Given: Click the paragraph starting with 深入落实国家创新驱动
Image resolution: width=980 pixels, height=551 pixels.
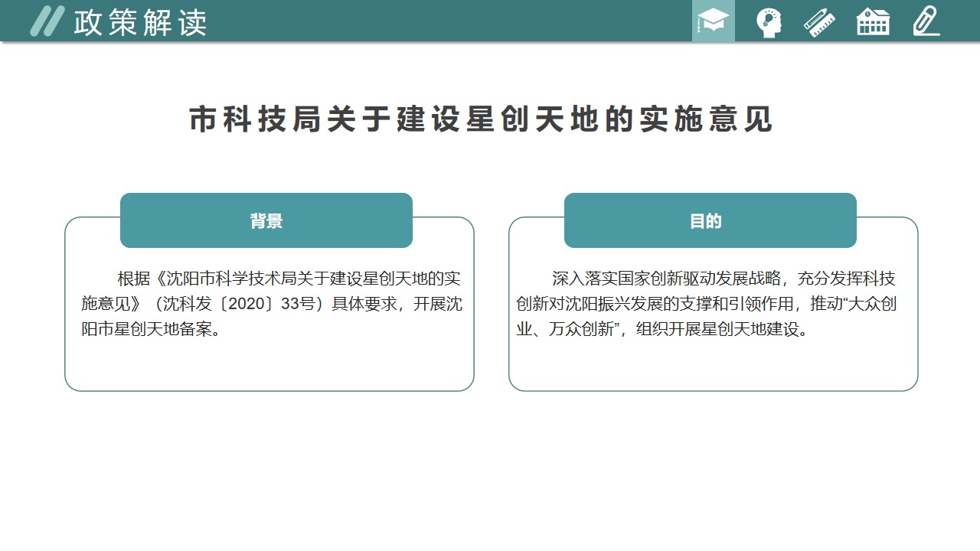Looking at the screenshot, I should coord(706,304).
